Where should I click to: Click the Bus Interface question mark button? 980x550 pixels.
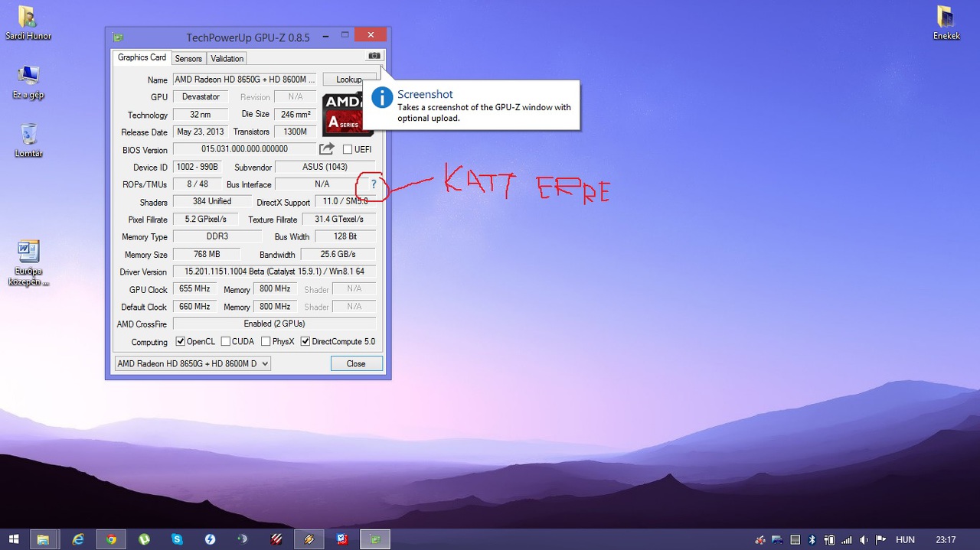(x=374, y=184)
